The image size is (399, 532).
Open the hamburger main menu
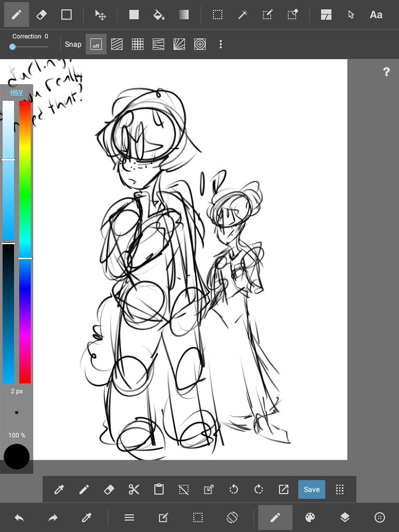click(x=129, y=517)
